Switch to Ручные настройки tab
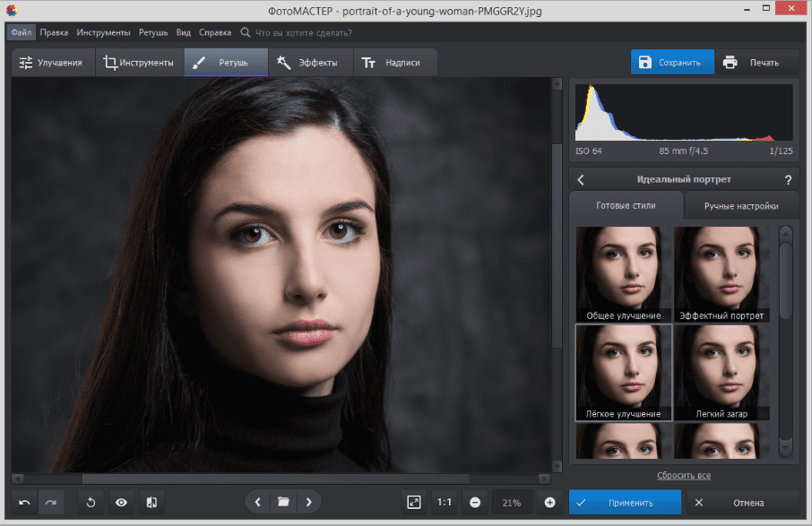Viewport: 812px width, 526px height. (740, 206)
